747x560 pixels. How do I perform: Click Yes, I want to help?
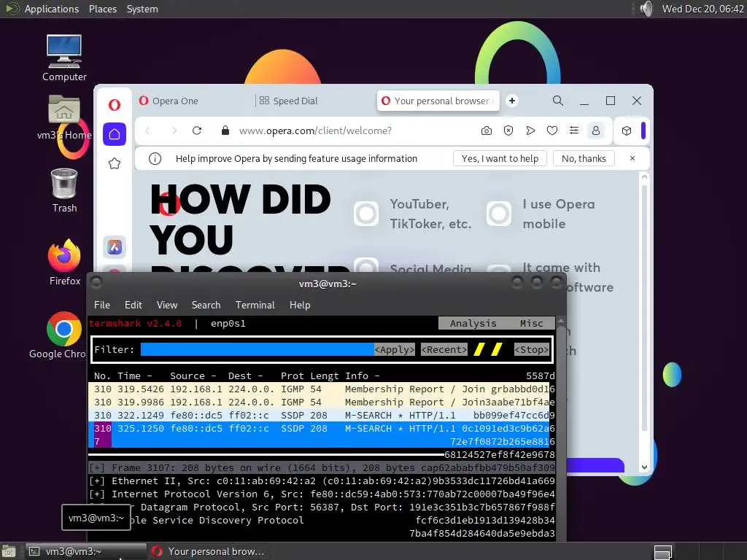click(x=500, y=158)
